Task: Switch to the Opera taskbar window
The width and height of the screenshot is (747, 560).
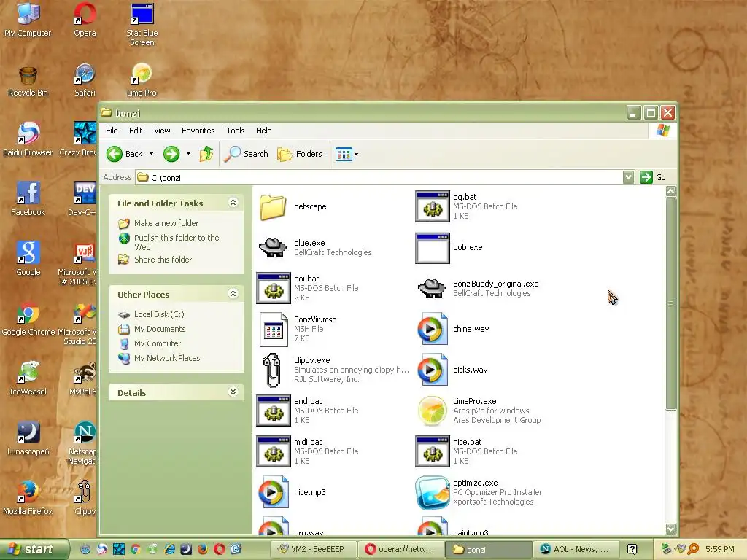Action: (x=400, y=550)
